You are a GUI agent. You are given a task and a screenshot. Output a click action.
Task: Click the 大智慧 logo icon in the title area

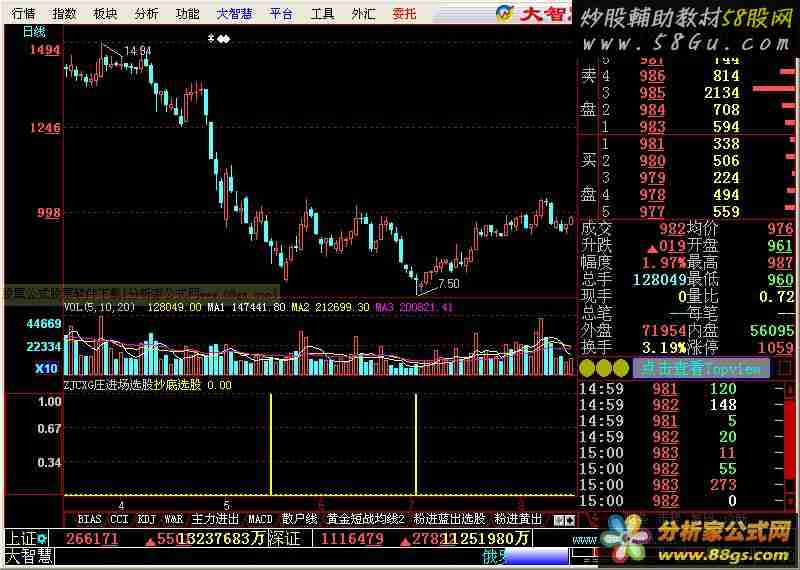click(504, 14)
